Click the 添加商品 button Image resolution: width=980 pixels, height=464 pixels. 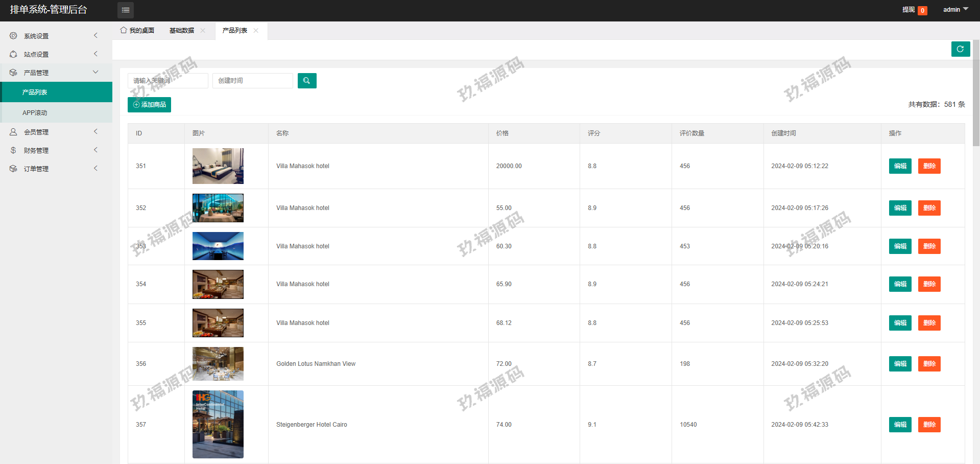tap(149, 105)
